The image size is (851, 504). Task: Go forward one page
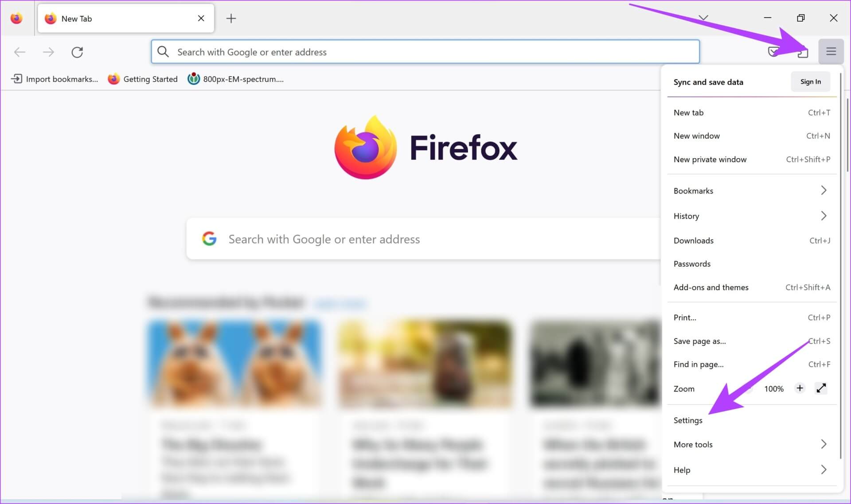click(x=48, y=52)
